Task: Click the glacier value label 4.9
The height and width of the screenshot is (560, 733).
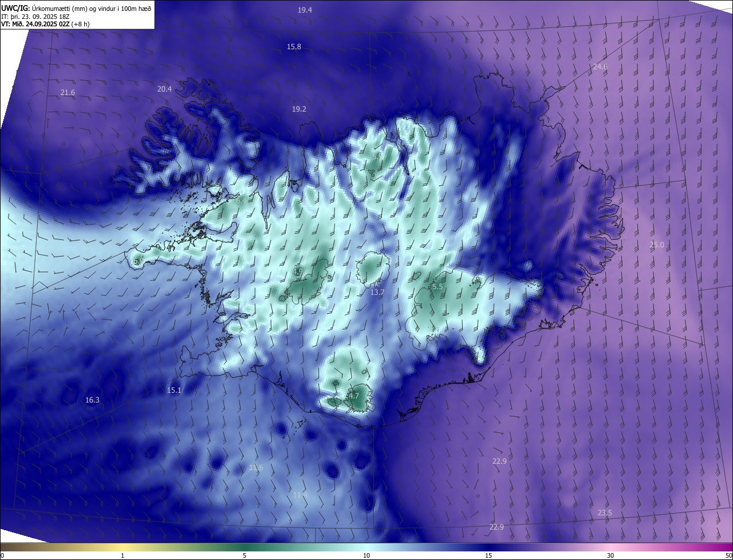Action: point(298,271)
